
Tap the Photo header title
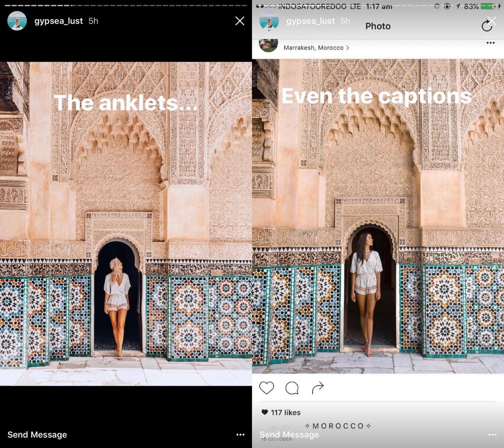click(x=378, y=26)
